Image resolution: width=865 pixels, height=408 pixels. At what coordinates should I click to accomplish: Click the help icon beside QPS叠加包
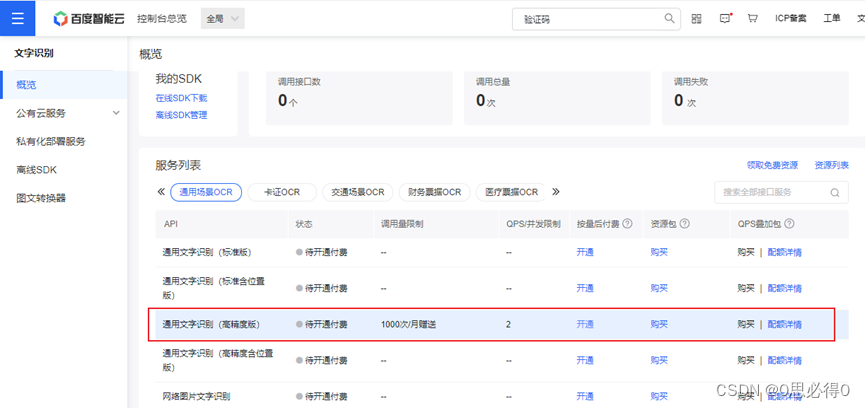(x=789, y=224)
